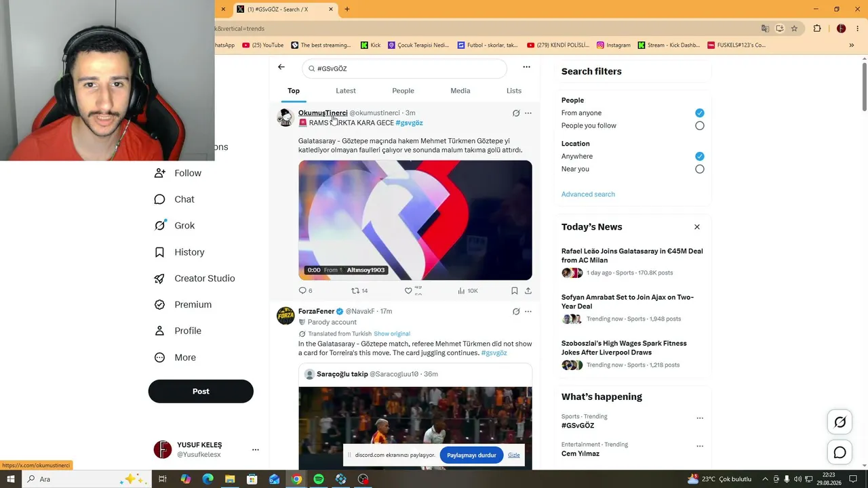
Task: Open the Windows Start menu
Action: tap(11, 479)
